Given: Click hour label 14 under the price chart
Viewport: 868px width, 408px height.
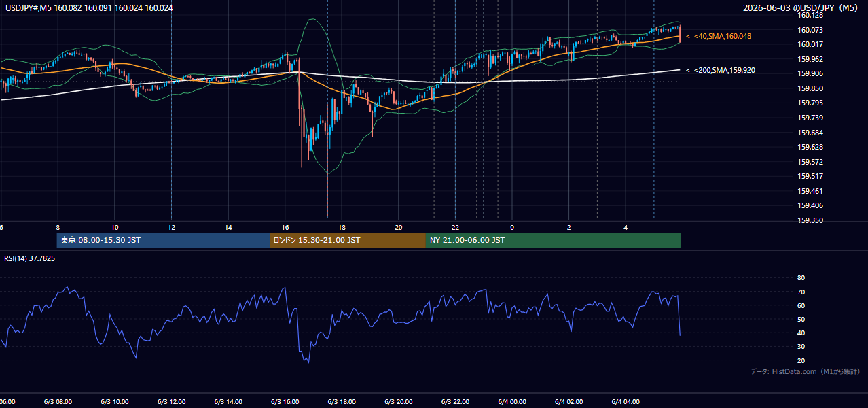Looking at the screenshot, I should pos(228,227).
